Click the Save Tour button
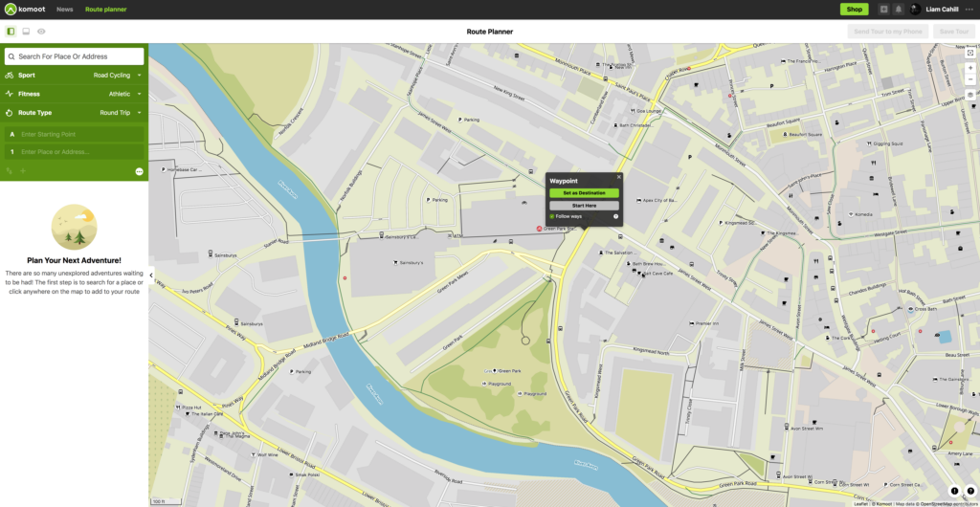The height and width of the screenshot is (507, 980). pyautogui.click(x=954, y=32)
